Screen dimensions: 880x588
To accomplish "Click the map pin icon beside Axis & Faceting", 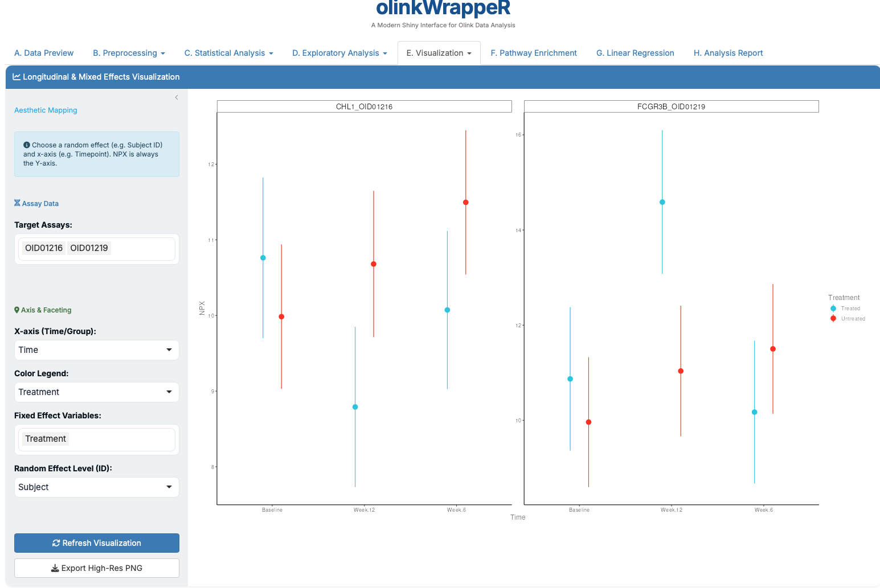I will click(x=17, y=310).
